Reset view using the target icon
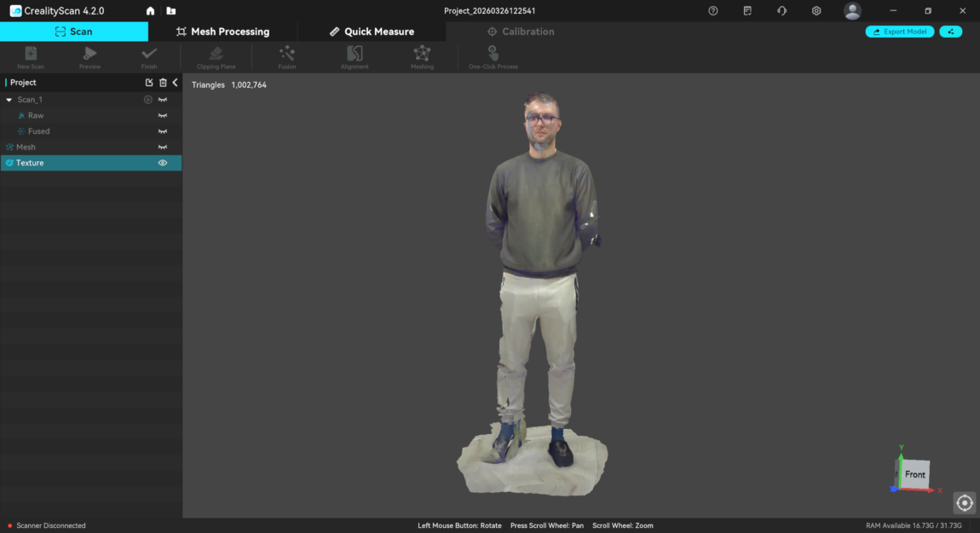Viewport: 980px width, 533px height. click(964, 503)
